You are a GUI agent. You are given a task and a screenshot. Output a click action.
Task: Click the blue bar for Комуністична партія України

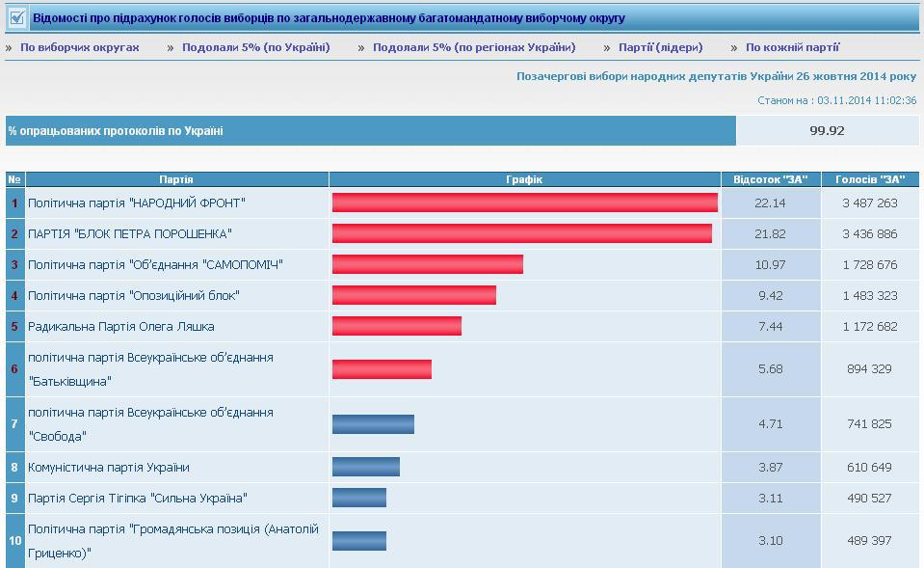[366, 467]
